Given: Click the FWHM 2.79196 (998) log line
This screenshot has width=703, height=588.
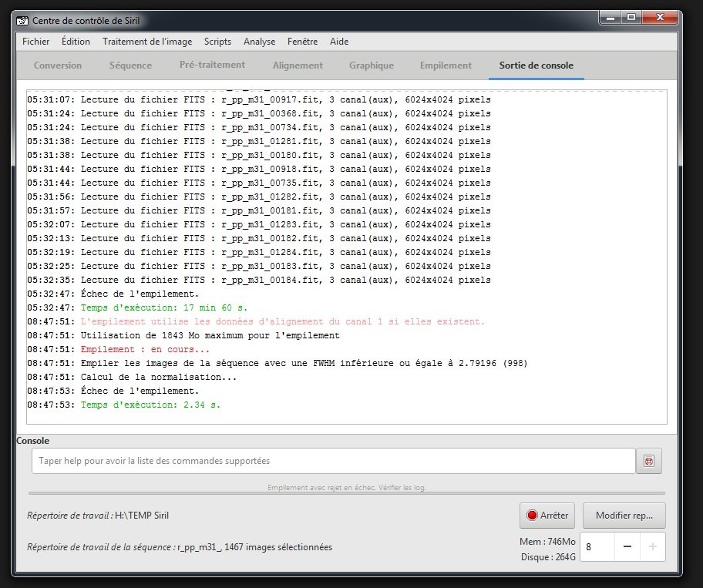Looking at the screenshot, I should (x=277, y=364).
